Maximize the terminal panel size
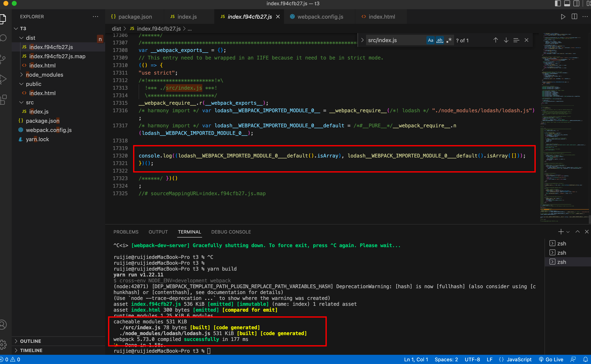The image size is (591, 364). (577, 232)
